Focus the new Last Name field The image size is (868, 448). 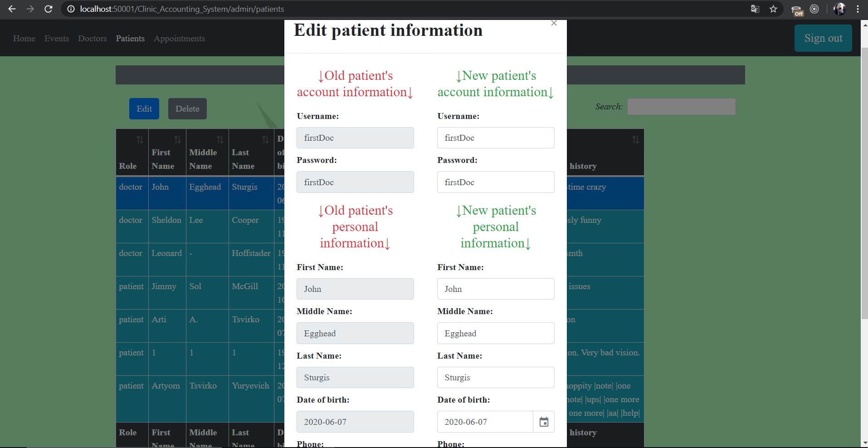pos(496,378)
